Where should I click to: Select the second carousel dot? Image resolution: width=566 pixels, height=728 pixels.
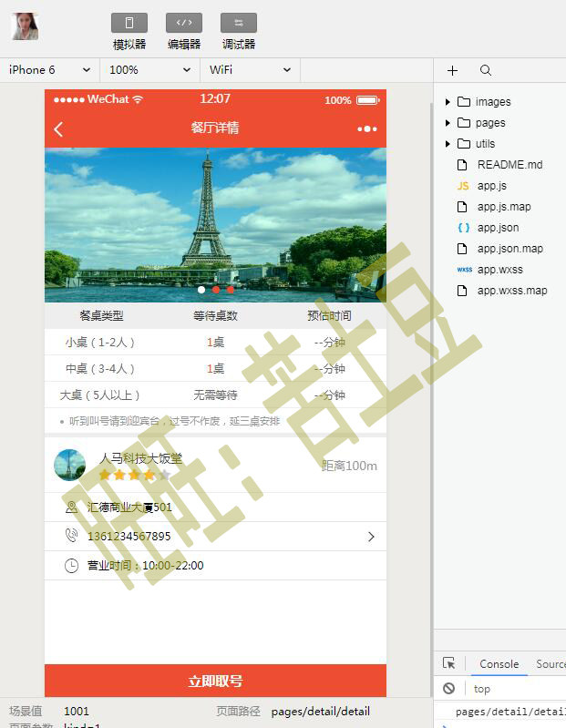coord(216,290)
